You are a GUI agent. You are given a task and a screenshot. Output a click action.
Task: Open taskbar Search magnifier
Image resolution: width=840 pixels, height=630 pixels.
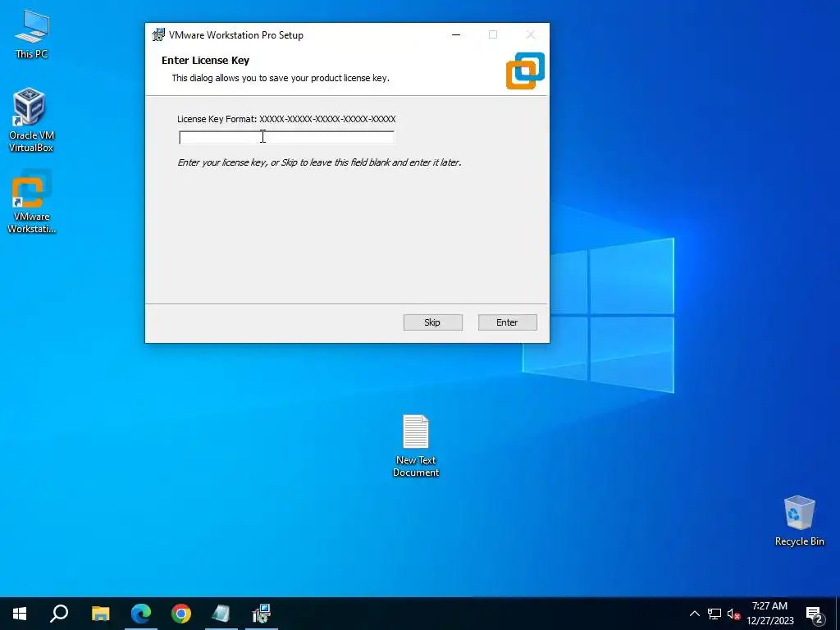[59, 614]
